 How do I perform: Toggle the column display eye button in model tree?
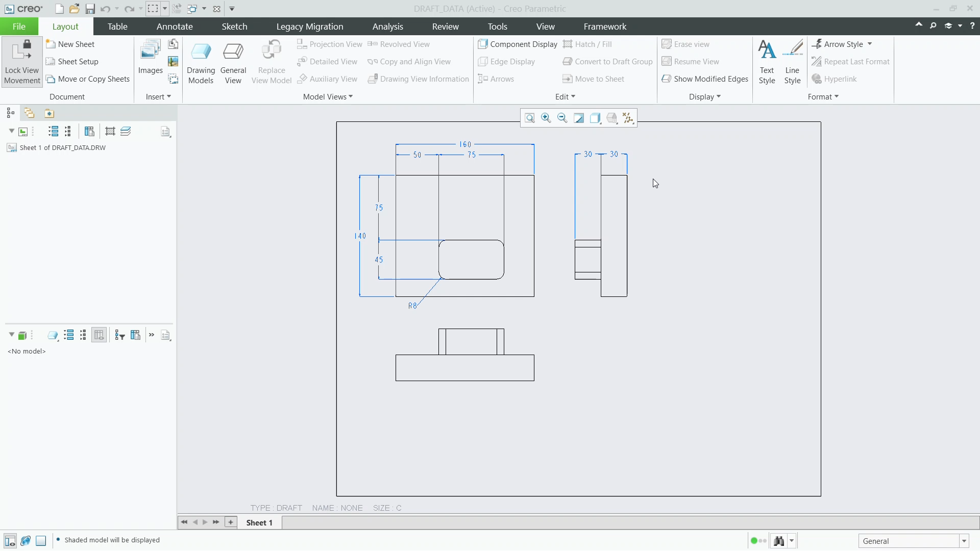pos(99,335)
